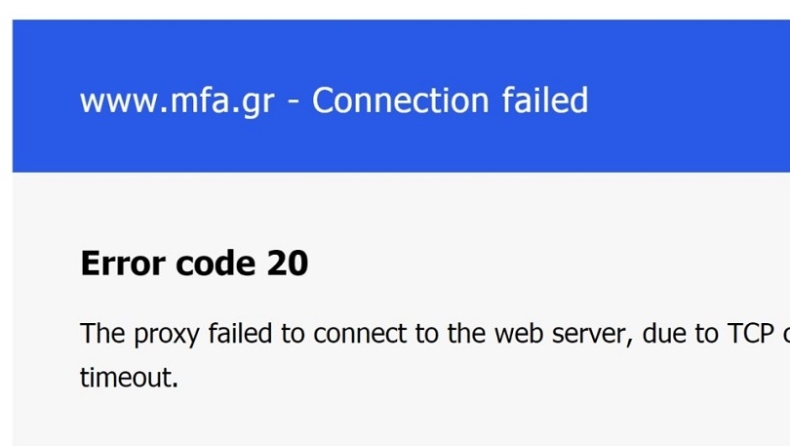Viewport: 790px width, 446px height.
Task: Click the number "20" in the error heading
Action: [x=287, y=263]
